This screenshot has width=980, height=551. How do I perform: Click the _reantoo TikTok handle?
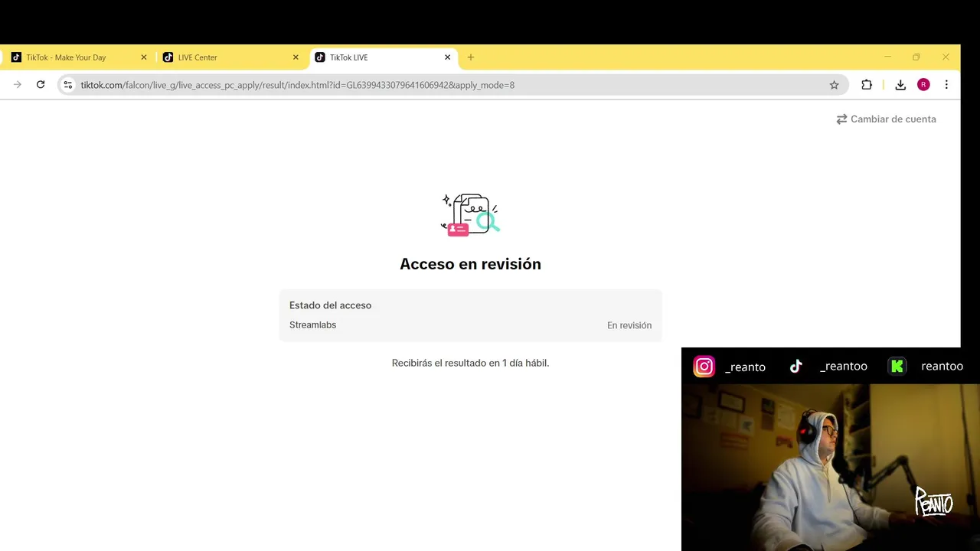click(x=844, y=367)
